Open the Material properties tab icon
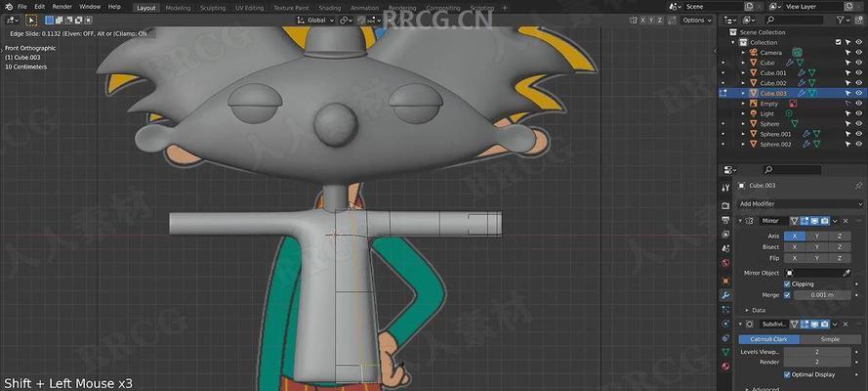The image size is (868, 391). pos(725,367)
